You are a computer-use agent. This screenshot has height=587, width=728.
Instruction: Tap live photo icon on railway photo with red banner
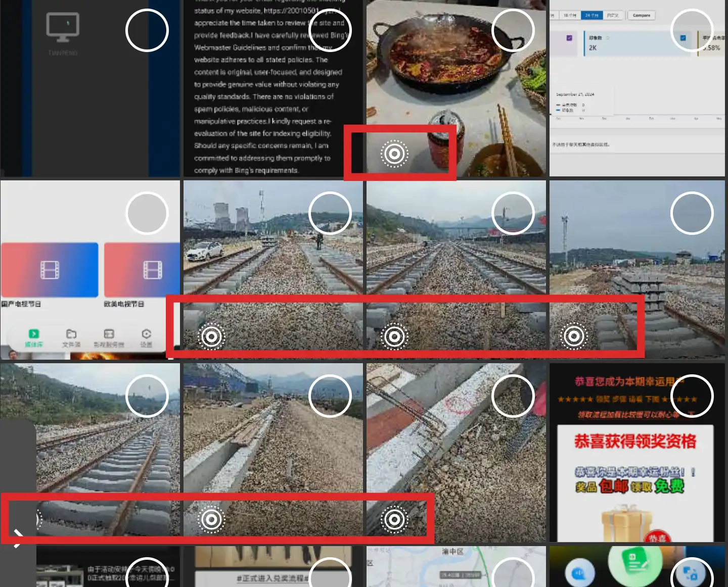tap(394, 336)
